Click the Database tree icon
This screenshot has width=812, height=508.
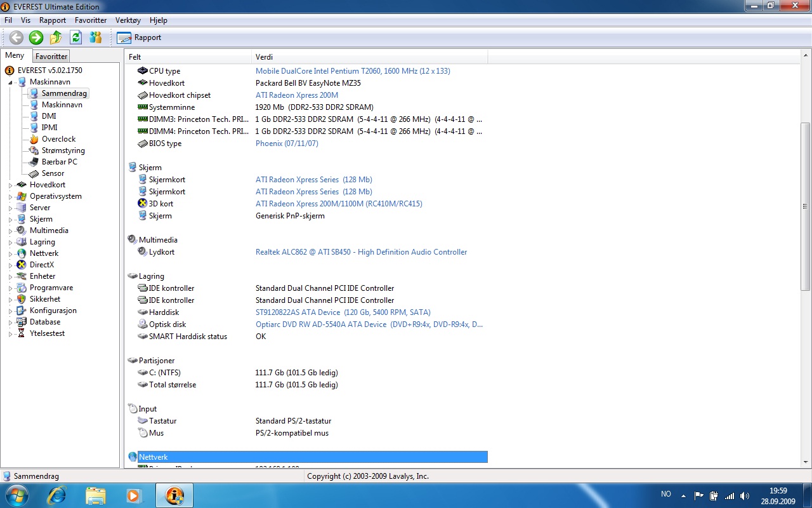click(x=22, y=322)
